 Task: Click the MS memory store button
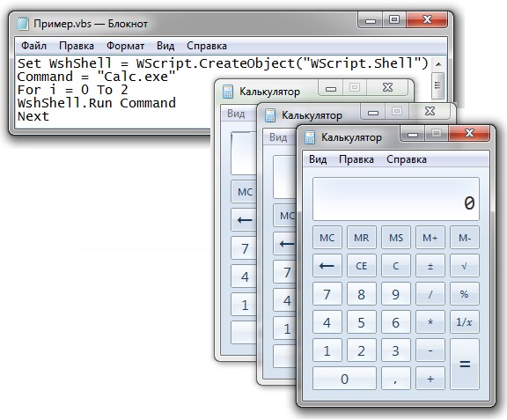(396, 238)
